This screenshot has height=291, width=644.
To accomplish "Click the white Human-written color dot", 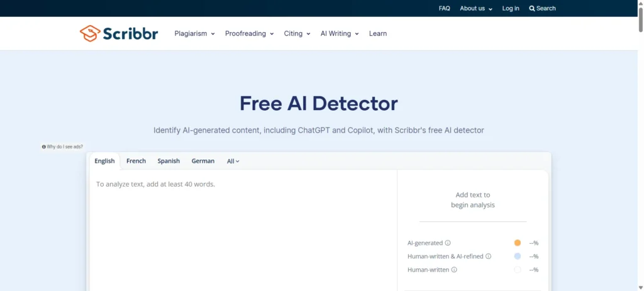I will 518,270.
